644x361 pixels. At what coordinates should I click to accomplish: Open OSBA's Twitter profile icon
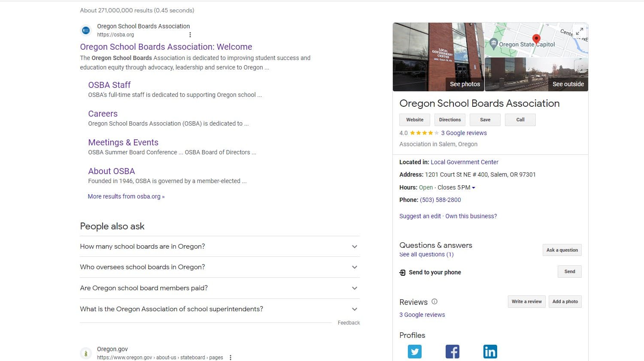(x=414, y=351)
